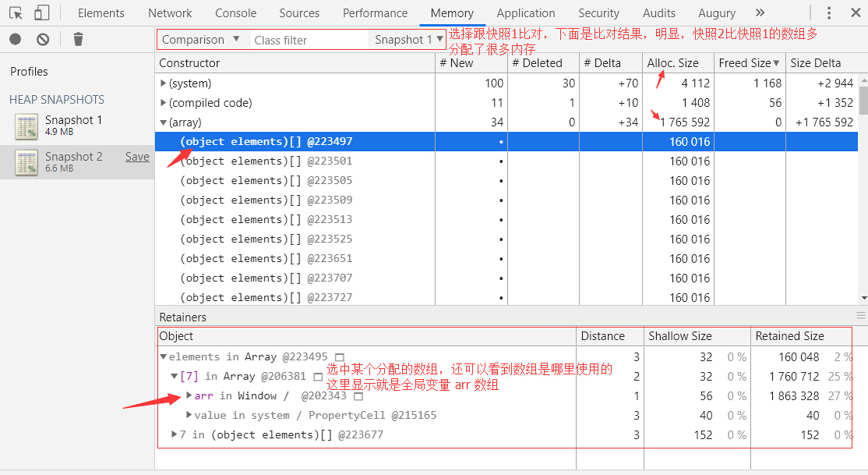The height and width of the screenshot is (475, 868).
Task: Click the Save link for Snapshot 2
Action: [x=137, y=156]
